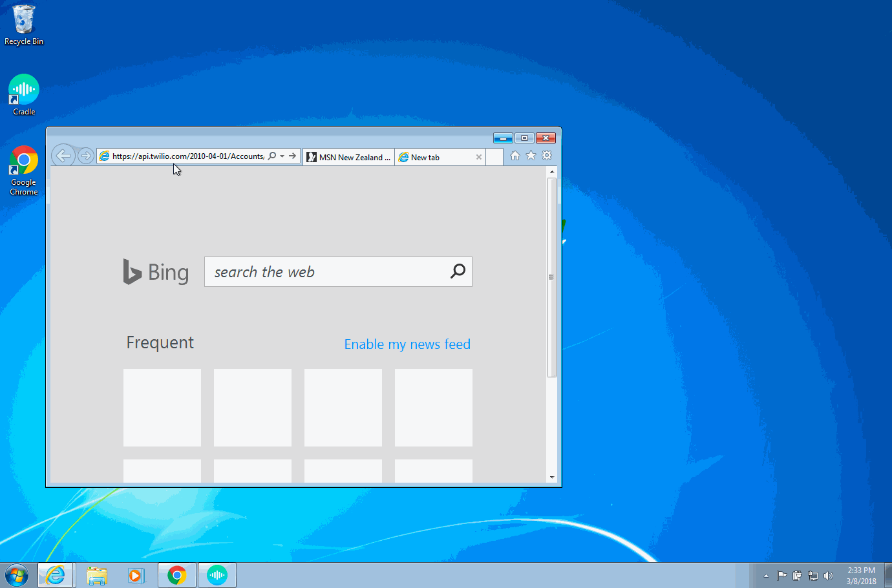Click the browser Back arrow button

[x=63, y=155]
